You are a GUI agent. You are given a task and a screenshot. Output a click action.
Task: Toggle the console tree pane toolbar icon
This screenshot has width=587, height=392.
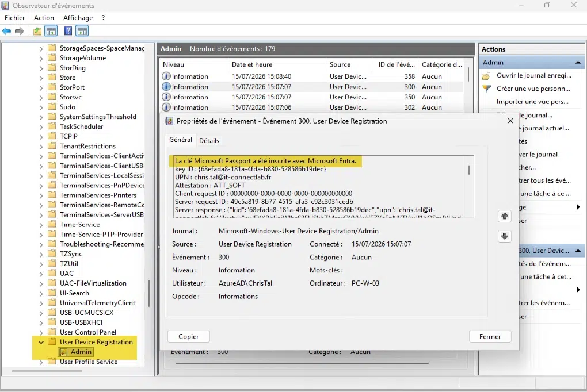(x=51, y=31)
